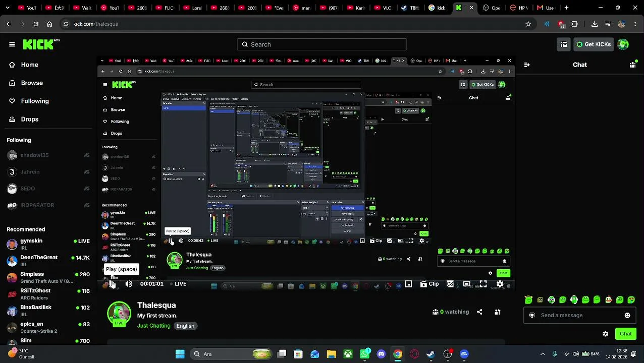Open recommended channel Simpless
The height and width of the screenshot is (363, 644).
coord(48,277)
